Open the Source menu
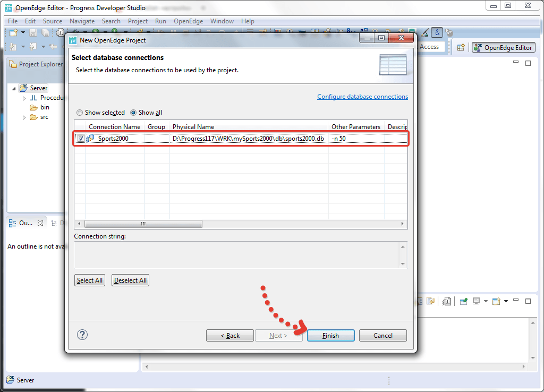The width and height of the screenshot is (544, 392). click(53, 21)
